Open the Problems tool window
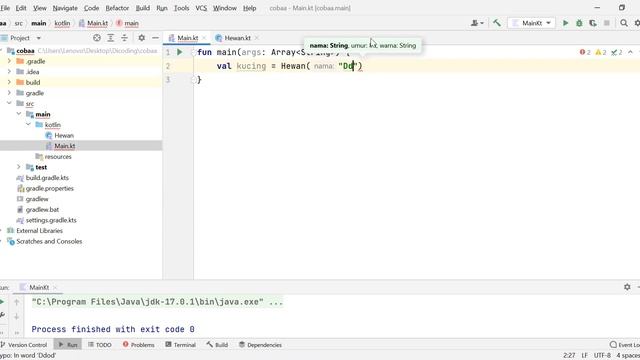640x360 pixels. (138, 345)
